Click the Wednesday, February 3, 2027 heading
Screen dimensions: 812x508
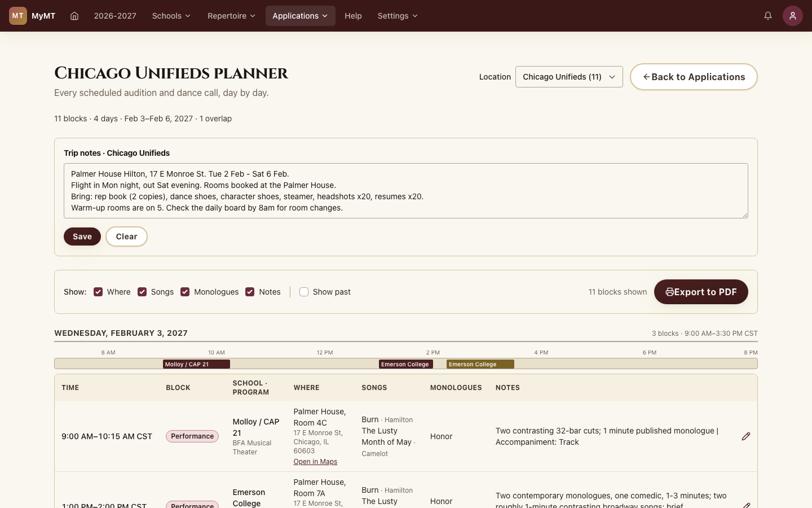point(121,333)
